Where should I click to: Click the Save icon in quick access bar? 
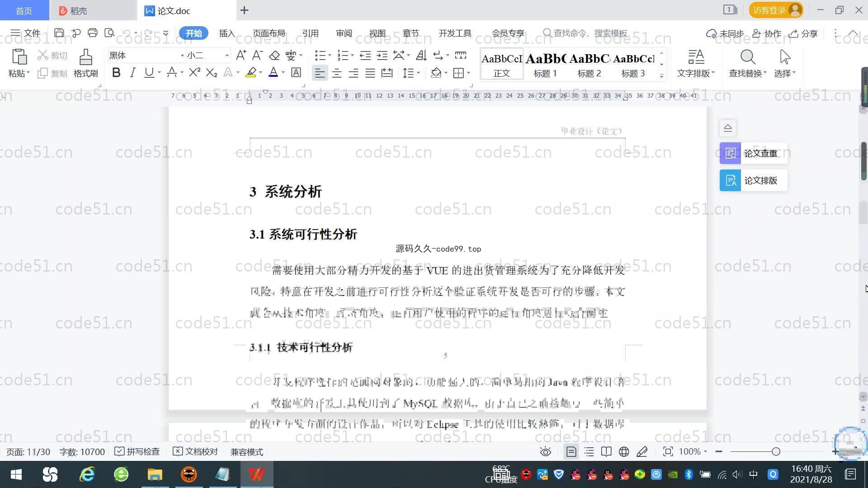point(59,33)
